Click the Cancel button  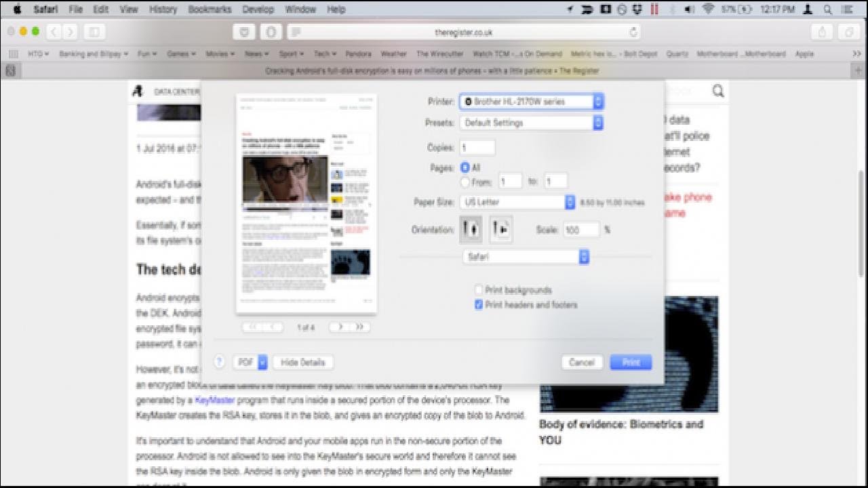[582, 362]
